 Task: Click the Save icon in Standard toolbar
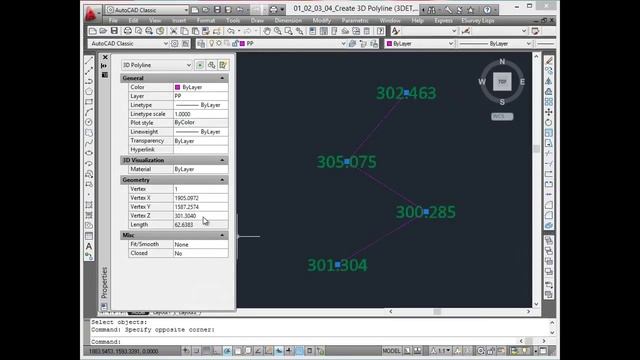pos(114,31)
